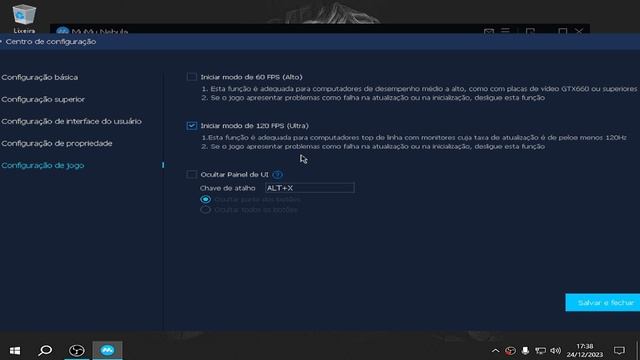Open the network tray icon
Image resolution: width=640 pixels, height=360 pixels.
pos(540,351)
